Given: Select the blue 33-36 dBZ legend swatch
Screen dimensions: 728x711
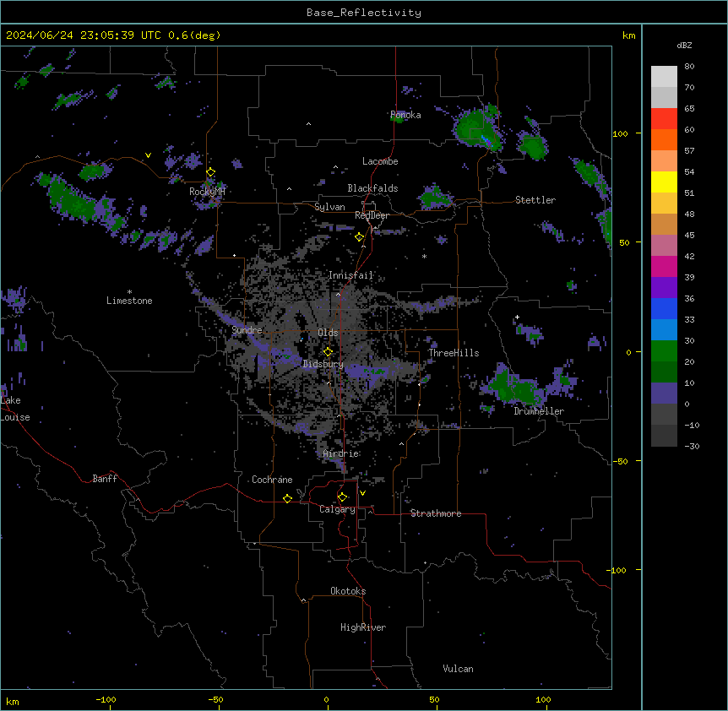Looking at the screenshot, I should [x=664, y=308].
